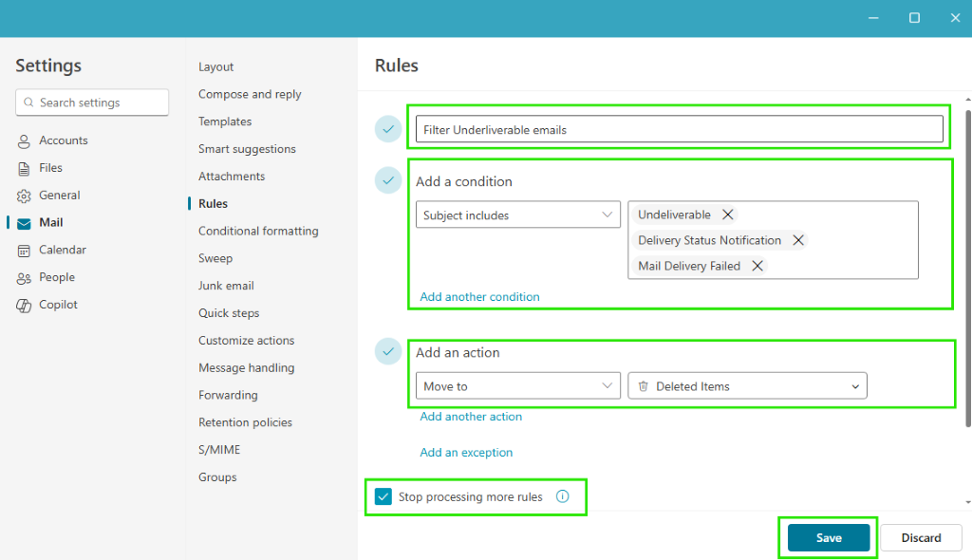Open Groups settings
Viewport: 972px width, 560px height.
pyautogui.click(x=217, y=476)
